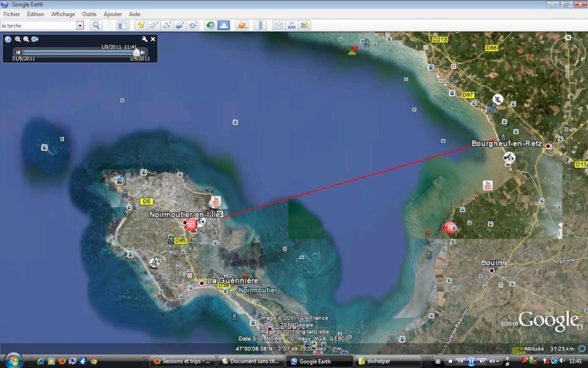Show historical imagery clock icon
The width and height of the screenshot is (588, 368).
(211, 25)
